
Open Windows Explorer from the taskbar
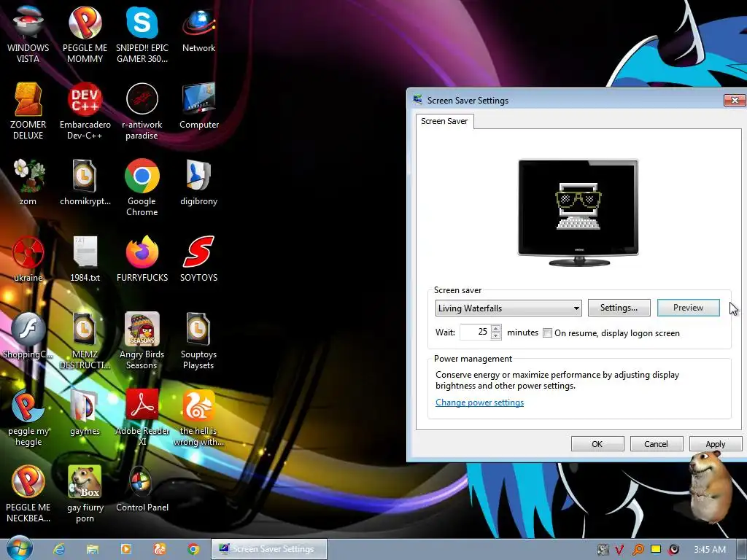(x=93, y=549)
